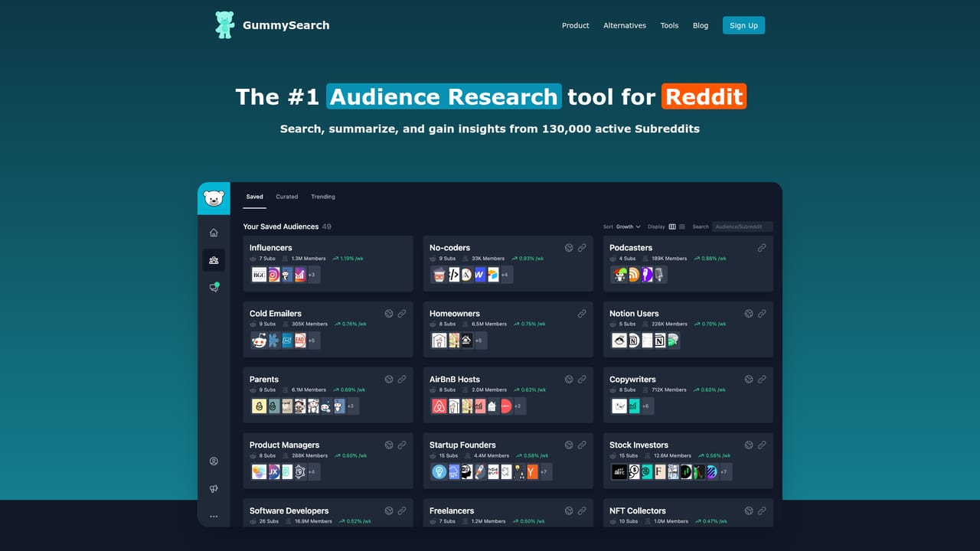Expand the +5 subreddits on Cold Emailers card
980x551 pixels.
(x=312, y=341)
